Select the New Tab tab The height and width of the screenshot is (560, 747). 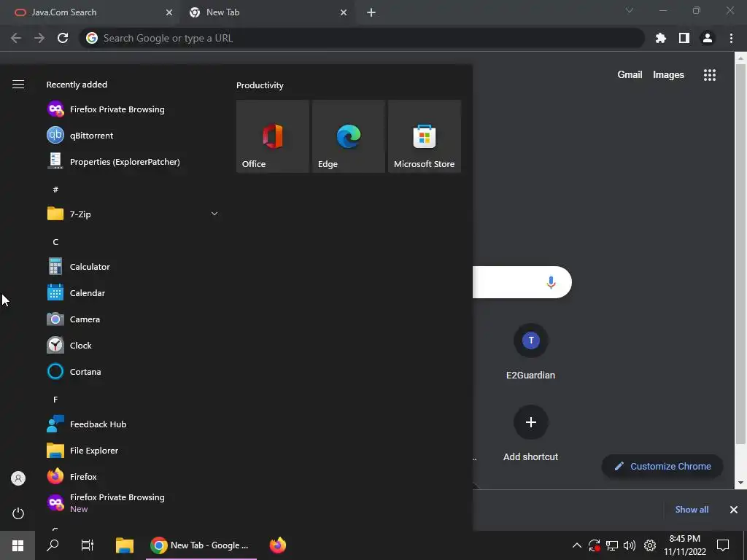(x=267, y=12)
